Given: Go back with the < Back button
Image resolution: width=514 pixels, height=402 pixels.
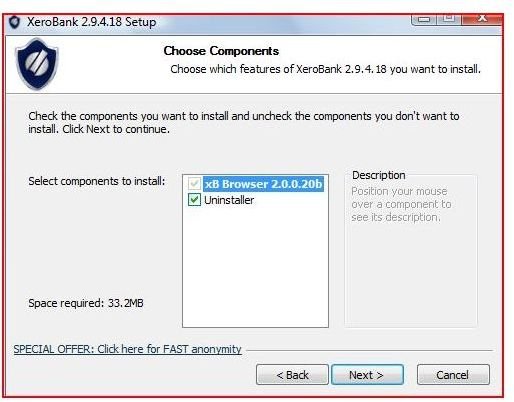Looking at the screenshot, I should pyautogui.click(x=292, y=375).
